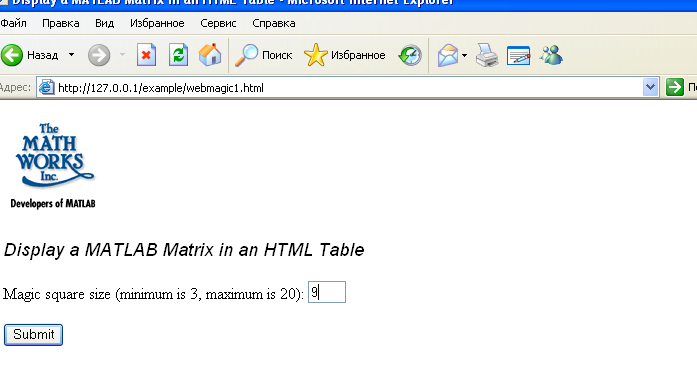Open the History clock icon
The height and width of the screenshot is (392, 697).
(x=410, y=55)
